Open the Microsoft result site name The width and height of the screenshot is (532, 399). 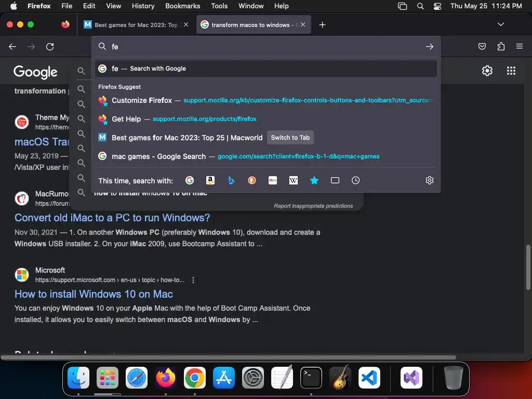click(x=50, y=270)
